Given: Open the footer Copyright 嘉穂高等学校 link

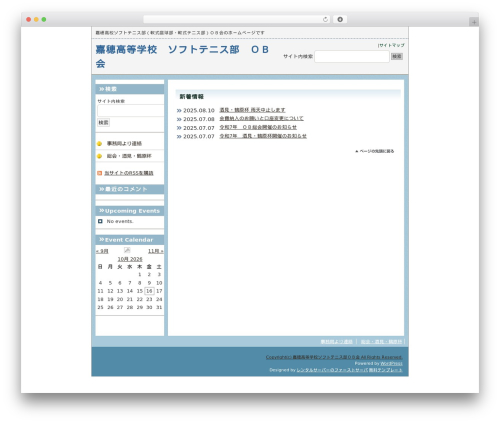Looking at the screenshot, I should (x=334, y=357).
